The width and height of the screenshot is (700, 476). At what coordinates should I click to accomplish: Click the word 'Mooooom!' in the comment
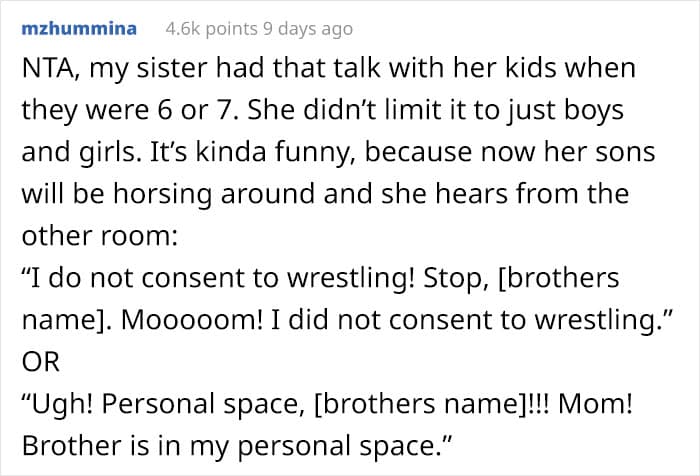click(x=192, y=320)
